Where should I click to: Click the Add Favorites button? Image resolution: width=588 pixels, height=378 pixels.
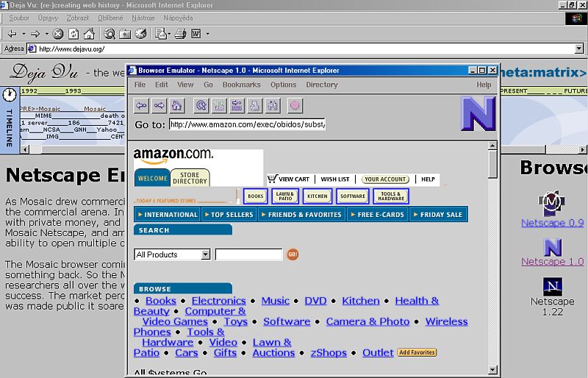pos(417,352)
